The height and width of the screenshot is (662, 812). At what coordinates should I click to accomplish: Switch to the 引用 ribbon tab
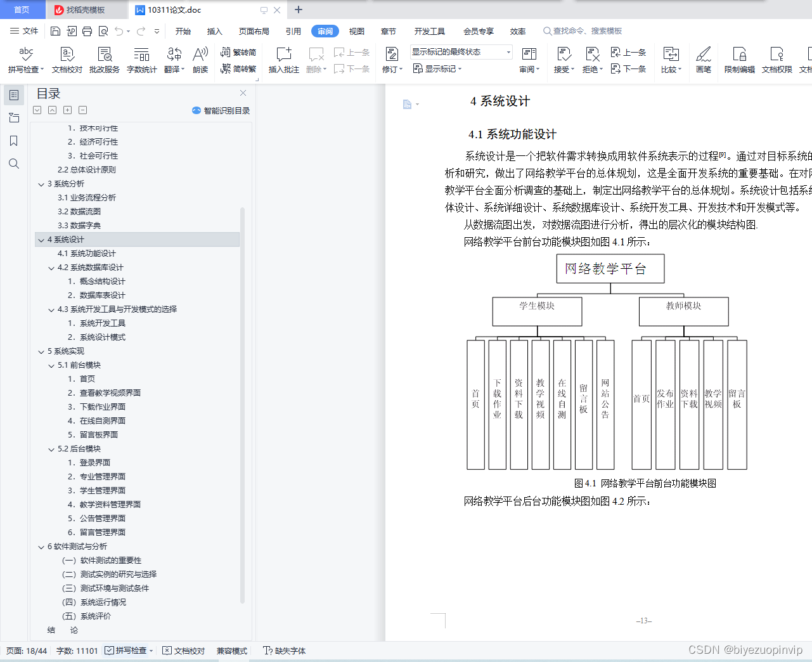coord(293,31)
